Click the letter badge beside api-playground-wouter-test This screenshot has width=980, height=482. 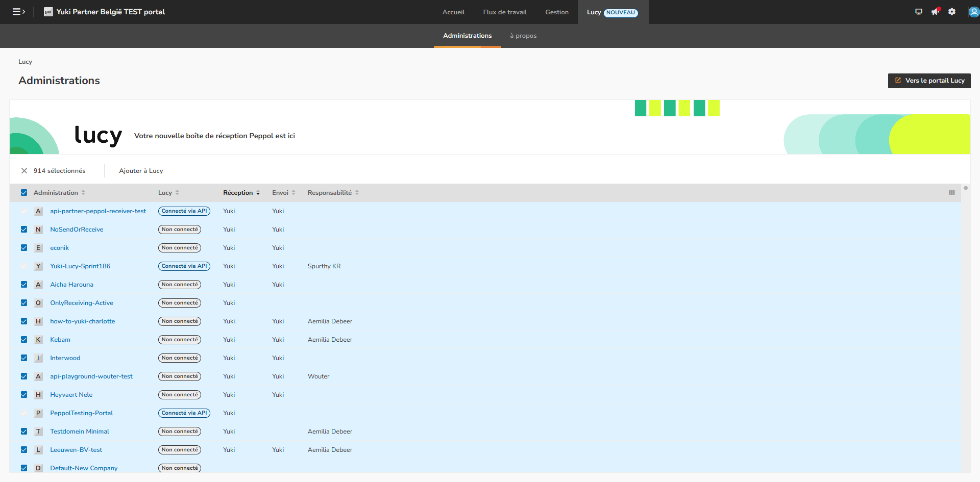38,376
